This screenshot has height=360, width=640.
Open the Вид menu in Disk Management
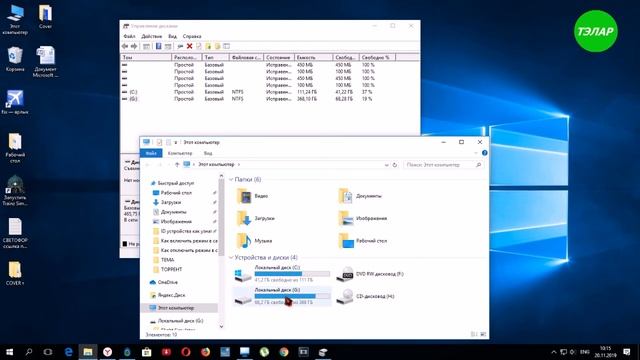(x=173, y=36)
